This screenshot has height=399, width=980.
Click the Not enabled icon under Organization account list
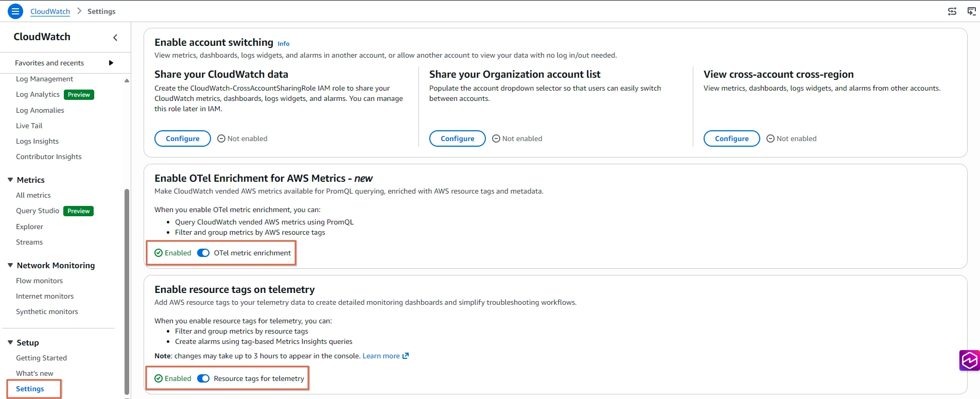[x=496, y=138]
